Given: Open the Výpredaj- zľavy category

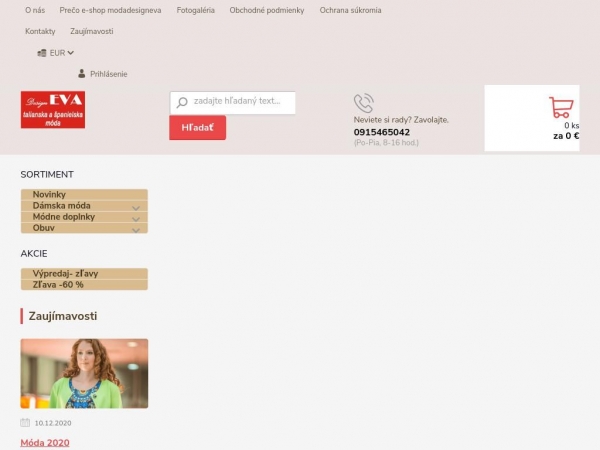Looking at the screenshot, I should coord(84,273).
